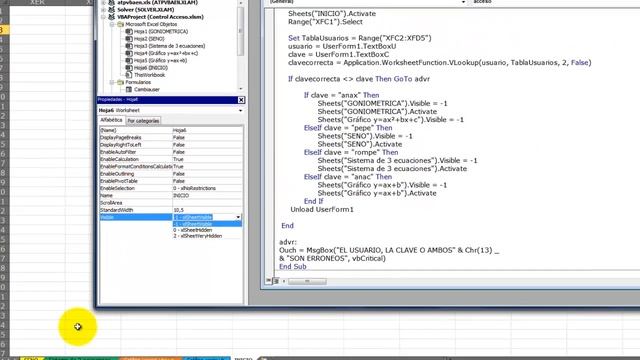Screen dimensions: 640x360
Task: Click the code line Unload UserForm1
Action: 322,209
